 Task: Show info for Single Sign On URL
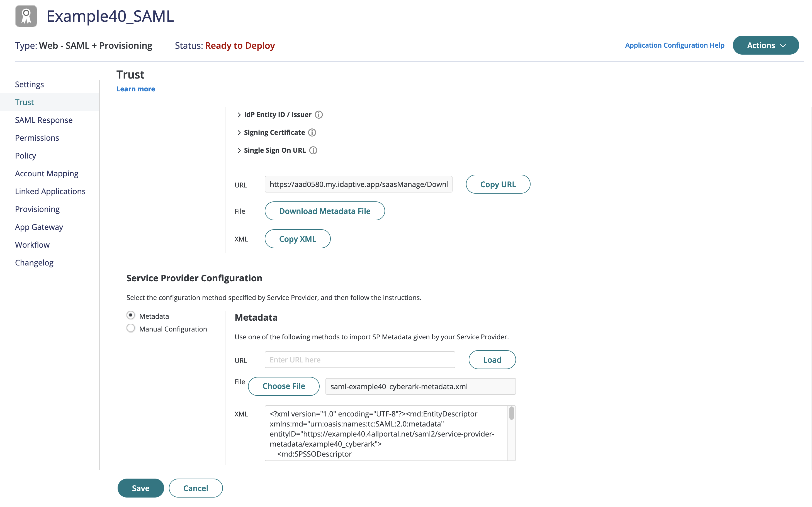click(313, 150)
